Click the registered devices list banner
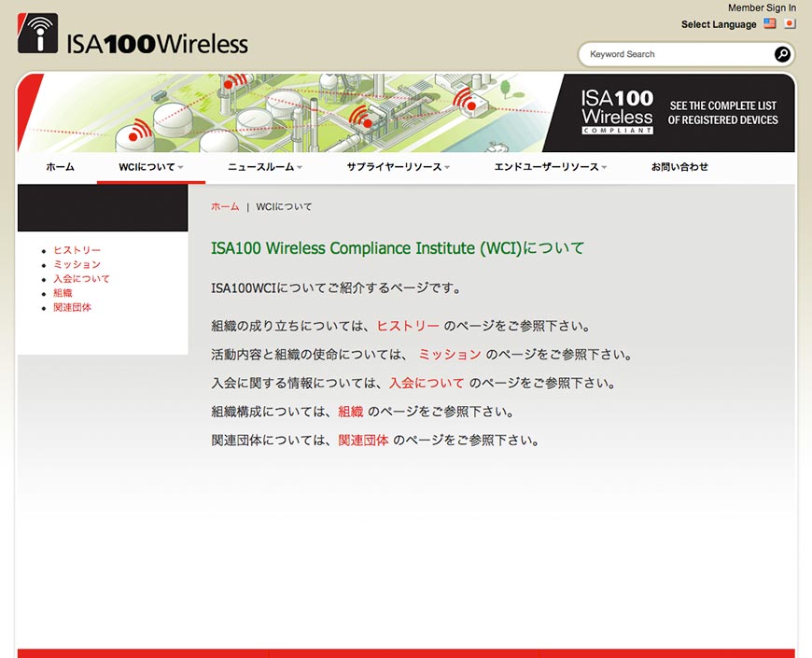Viewport: 812px width, 658px height. pyautogui.click(x=723, y=113)
